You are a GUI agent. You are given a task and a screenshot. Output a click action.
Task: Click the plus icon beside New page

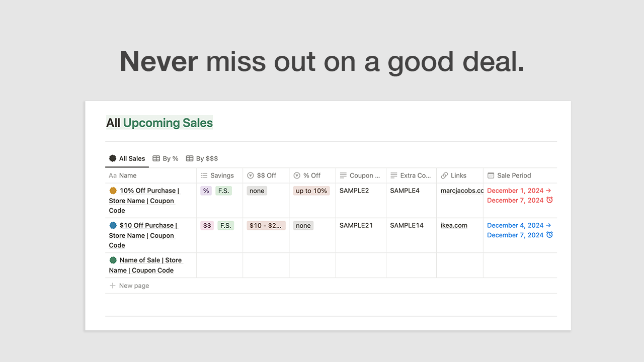[113, 286]
